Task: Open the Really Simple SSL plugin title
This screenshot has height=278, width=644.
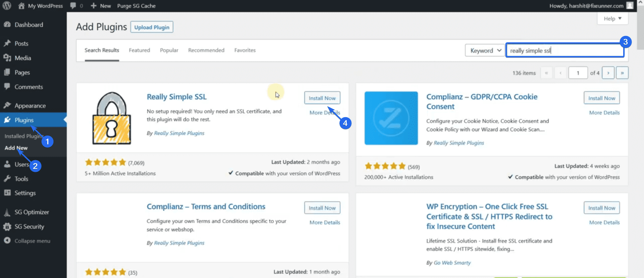Action: coord(177,97)
